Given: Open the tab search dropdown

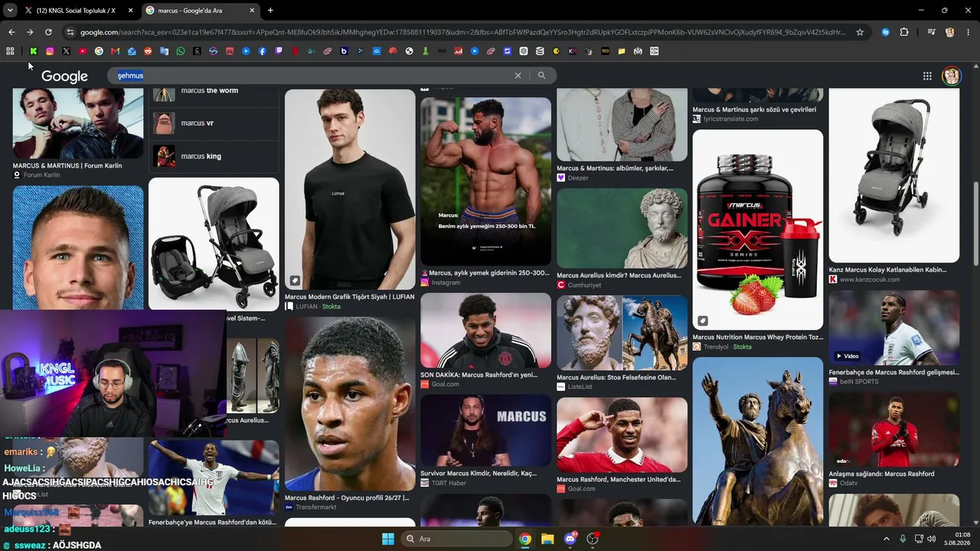Looking at the screenshot, I should pos(10,10).
